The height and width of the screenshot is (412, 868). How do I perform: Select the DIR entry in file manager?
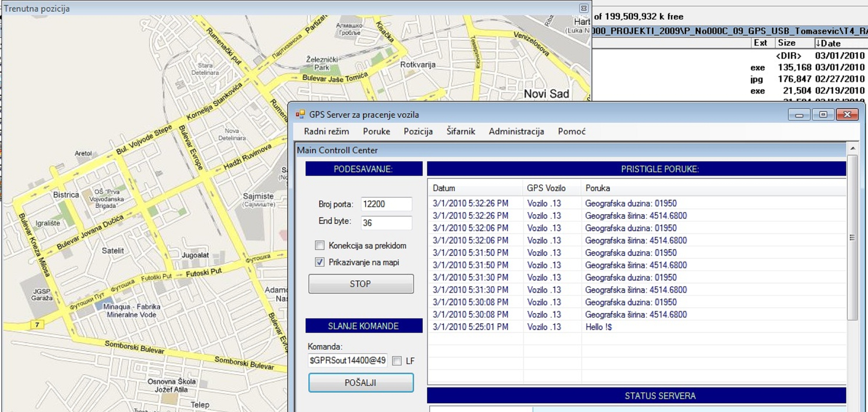(731, 56)
